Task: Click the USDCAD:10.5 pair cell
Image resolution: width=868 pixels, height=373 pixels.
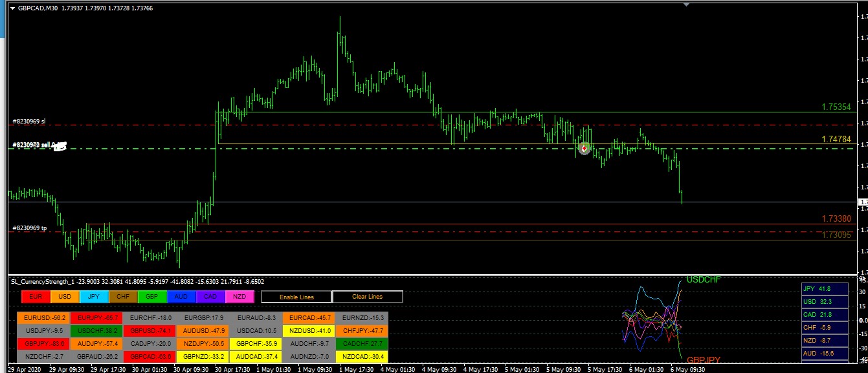Action: click(x=255, y=331)
